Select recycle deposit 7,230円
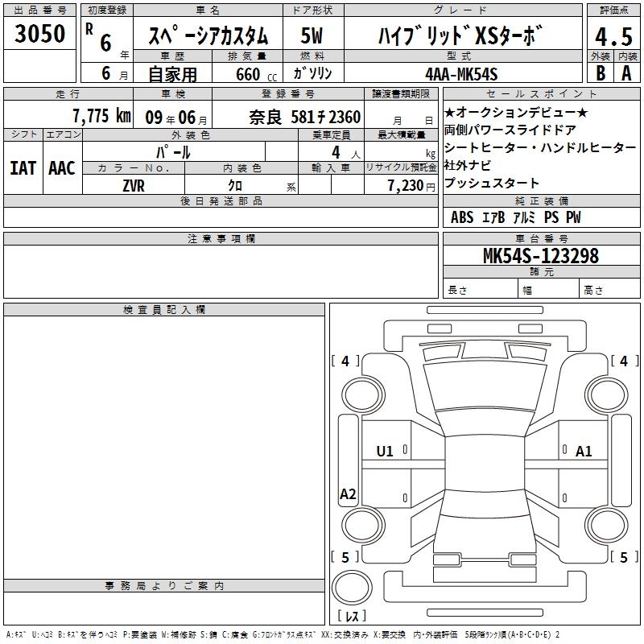Screen dimensions: 644x644 (x=411, y=186)
